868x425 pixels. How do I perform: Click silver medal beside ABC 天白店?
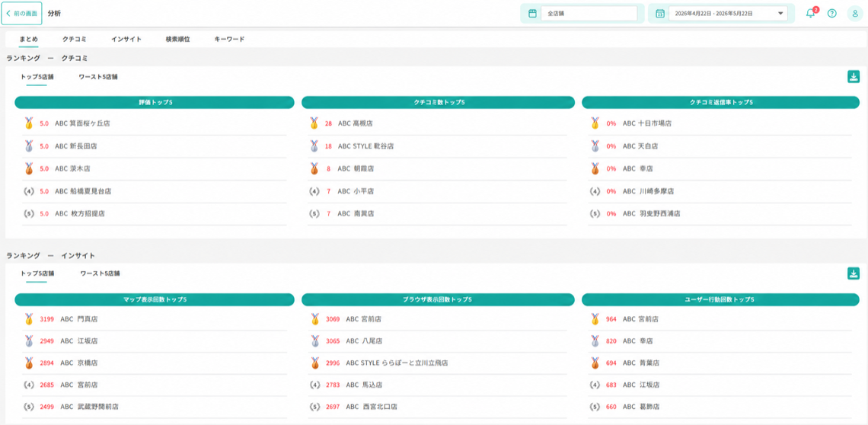tap(595, 145)
